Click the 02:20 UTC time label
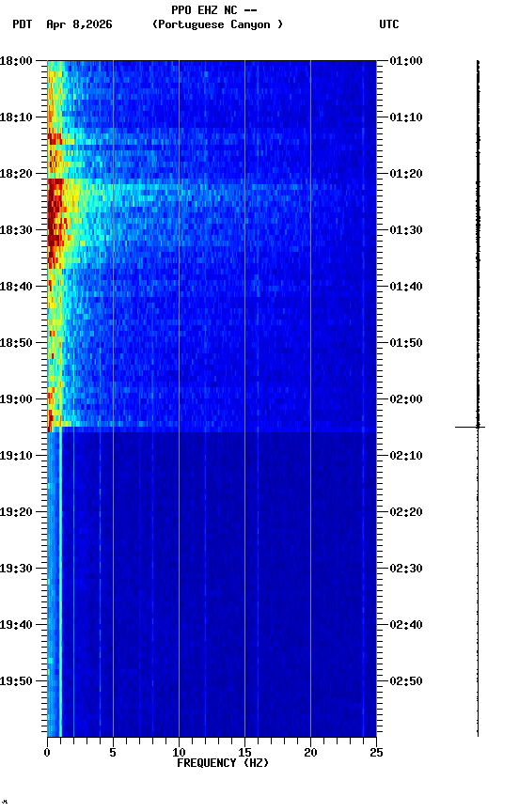519x812 pixels. pos(406,512)
